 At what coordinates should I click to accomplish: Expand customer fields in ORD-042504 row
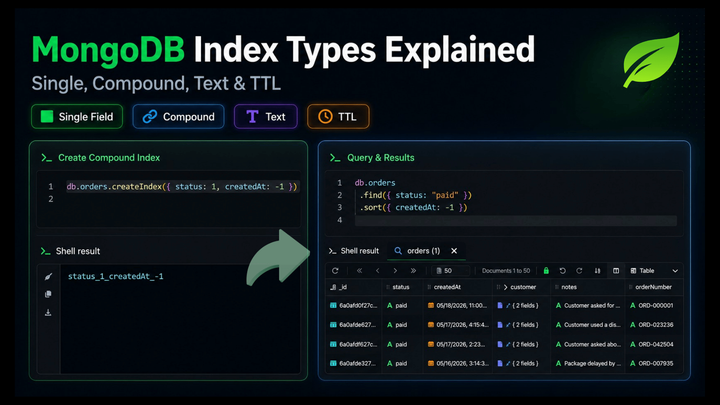[508, 344]
